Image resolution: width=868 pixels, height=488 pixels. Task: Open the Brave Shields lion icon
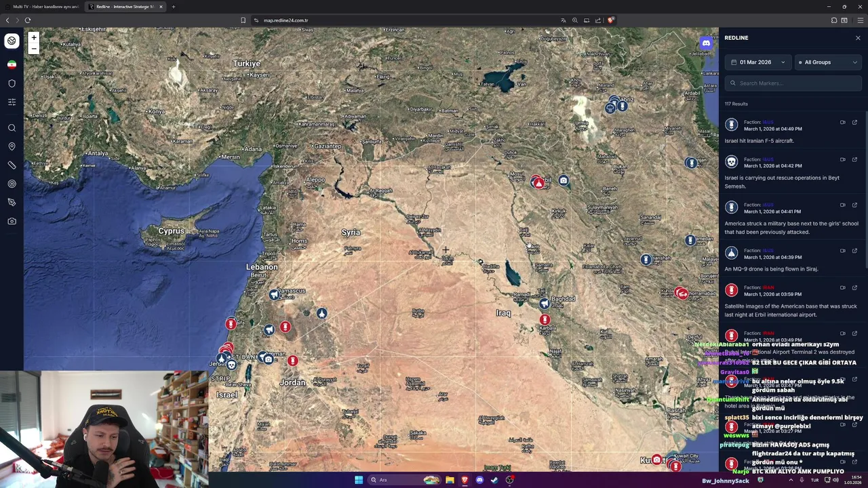pos(610,20)
